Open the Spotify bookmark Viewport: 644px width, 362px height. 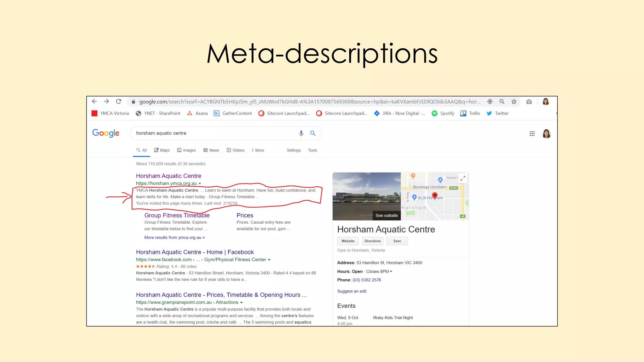[443, 113]
